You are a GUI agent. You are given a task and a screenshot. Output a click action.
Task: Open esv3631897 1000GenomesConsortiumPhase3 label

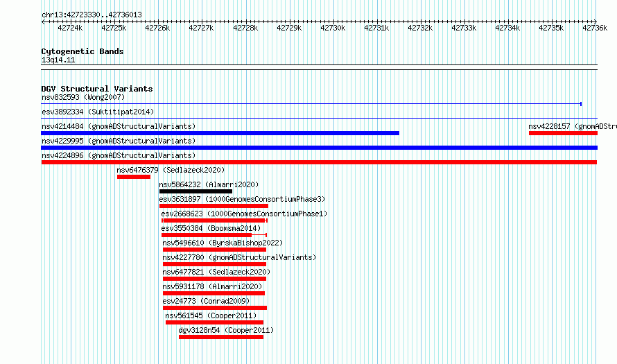(243, 199)
